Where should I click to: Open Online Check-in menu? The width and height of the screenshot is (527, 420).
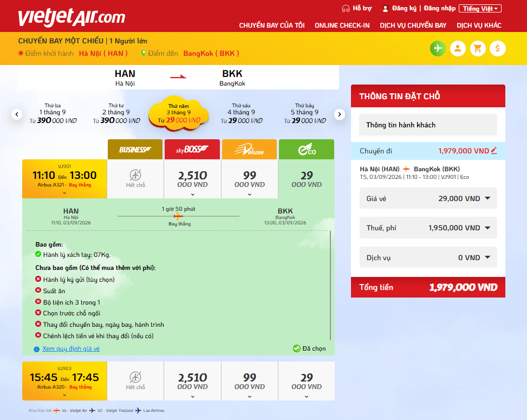click(x=342, y=25)
